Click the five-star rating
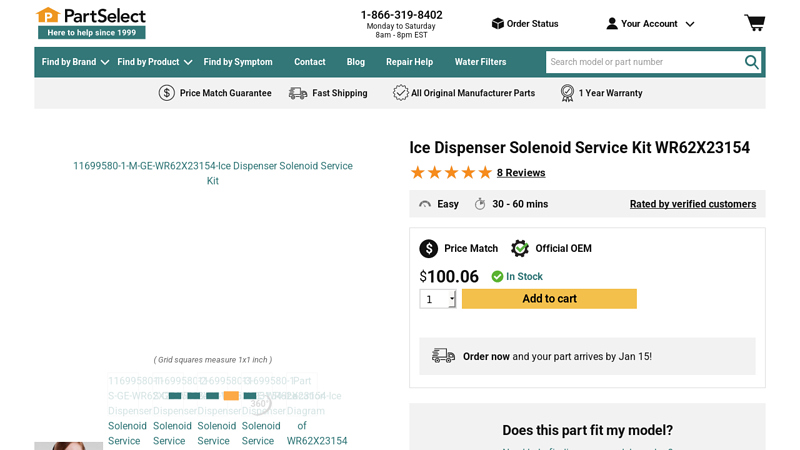This screenshot has width=800, height=450. 450,173
